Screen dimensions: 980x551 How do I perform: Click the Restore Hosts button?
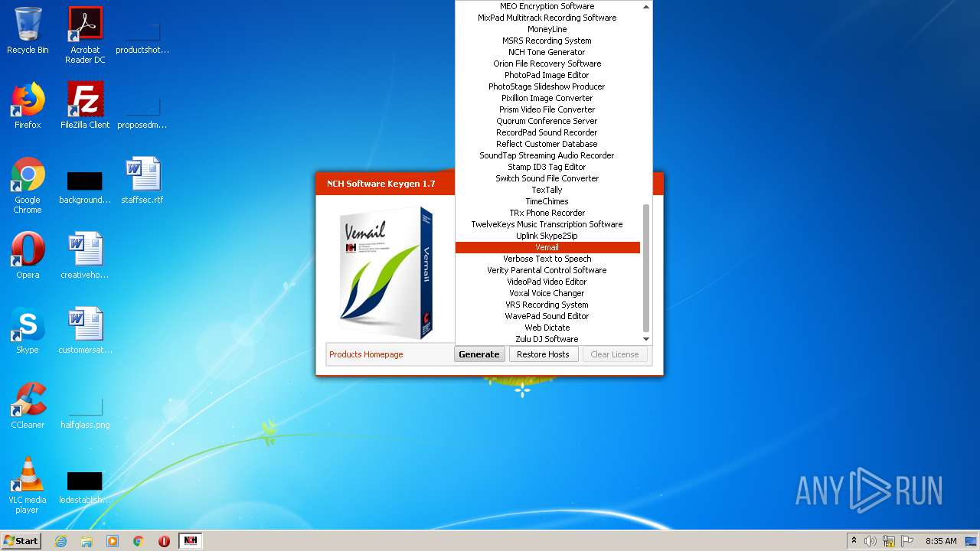(543, 354)
